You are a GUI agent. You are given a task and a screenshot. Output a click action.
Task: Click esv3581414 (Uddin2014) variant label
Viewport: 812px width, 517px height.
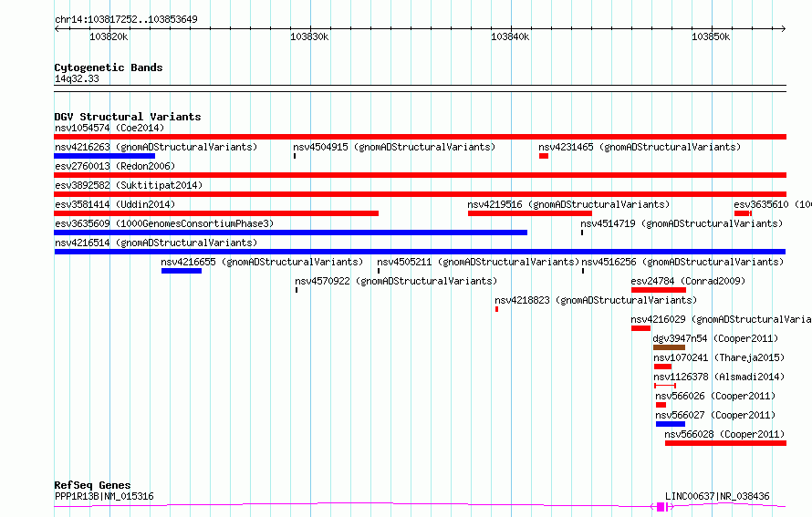click(115, 204)
